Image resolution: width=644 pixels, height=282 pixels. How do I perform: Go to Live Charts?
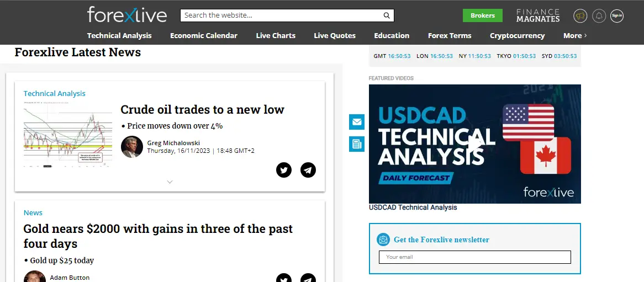[x=276, y=36]
